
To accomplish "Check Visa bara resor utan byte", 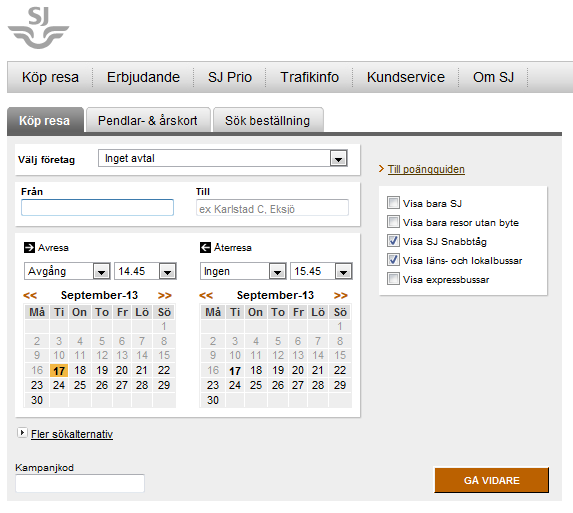I will (393, 221).
